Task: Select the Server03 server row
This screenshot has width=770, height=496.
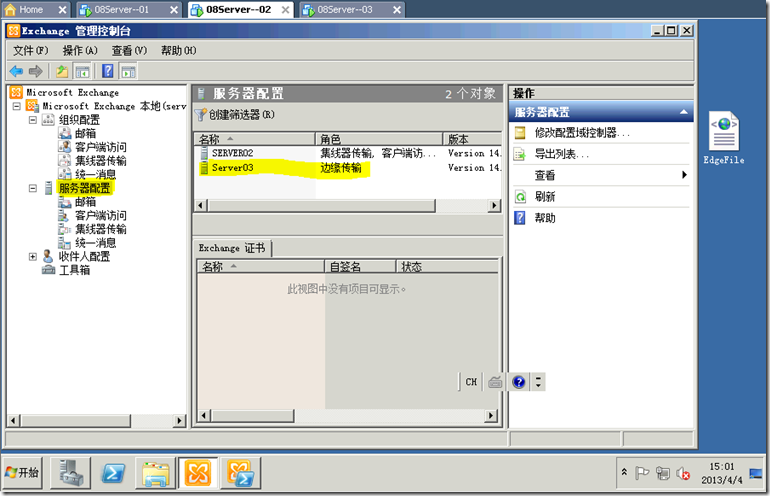Action: (348, 168)
